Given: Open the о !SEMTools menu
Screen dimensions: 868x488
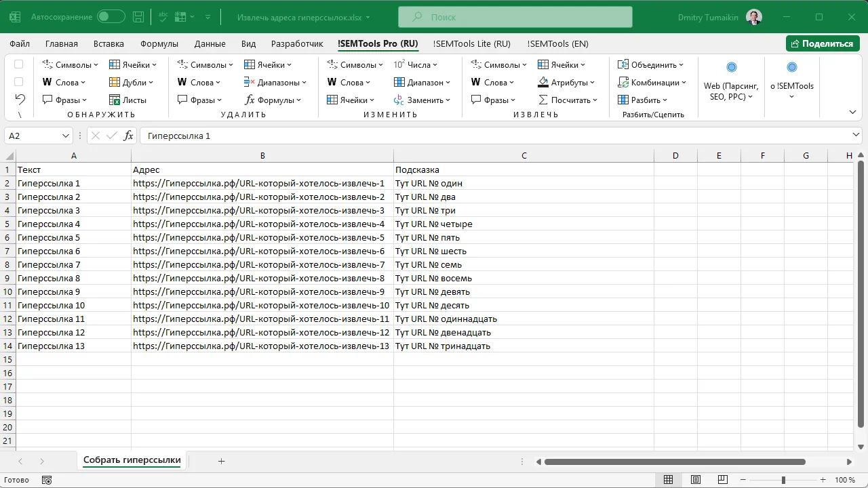Looking at the screenshot, I should pyautogui.click(x=791, y=81).
